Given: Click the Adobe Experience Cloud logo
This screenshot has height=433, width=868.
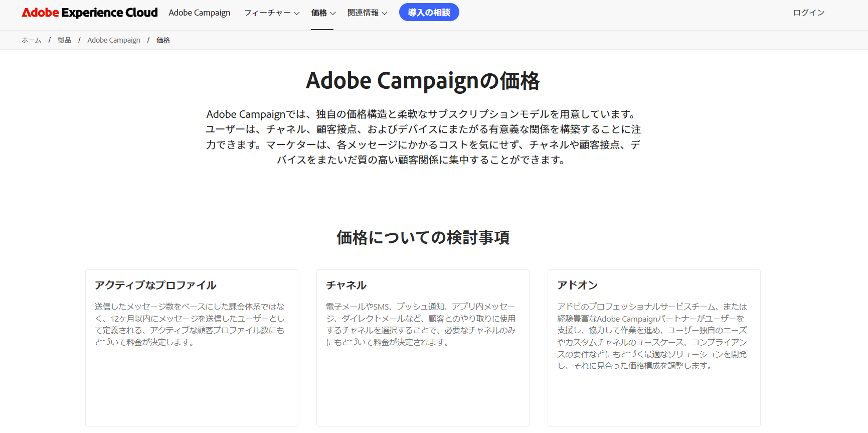Looking at the screenshot, I should pyautogui.click(x=90, y=13).
